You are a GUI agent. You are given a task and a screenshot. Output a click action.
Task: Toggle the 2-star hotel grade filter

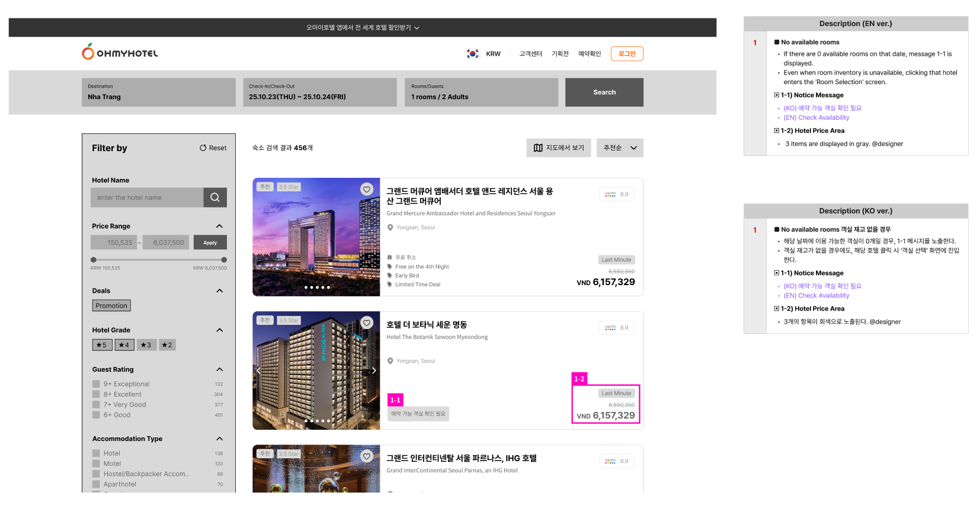(x=167, y=345)
